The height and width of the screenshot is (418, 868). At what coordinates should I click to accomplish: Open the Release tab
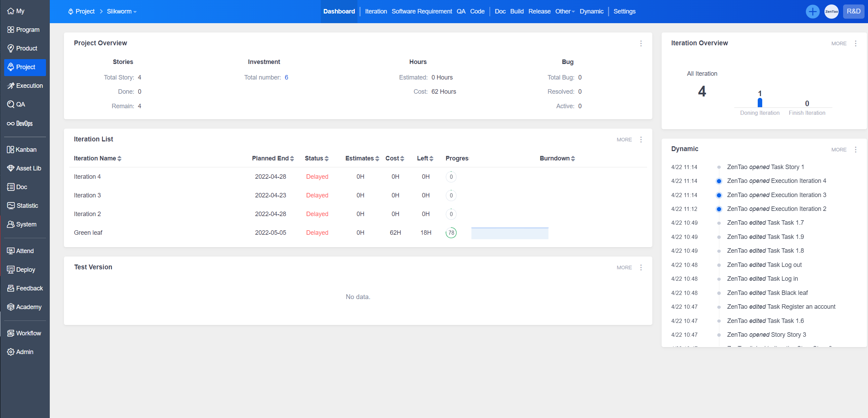coord(539,11)
